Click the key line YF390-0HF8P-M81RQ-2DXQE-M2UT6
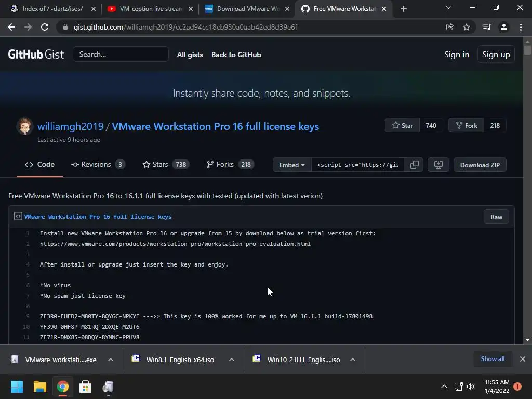 [89, 327]
